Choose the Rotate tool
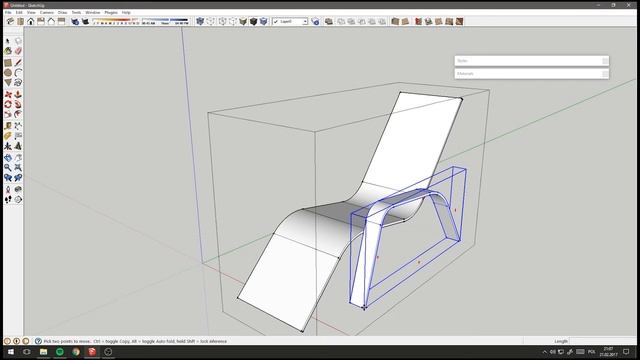Image resolution: width=640 pixels, height=360 pixels. coord(8,104)
